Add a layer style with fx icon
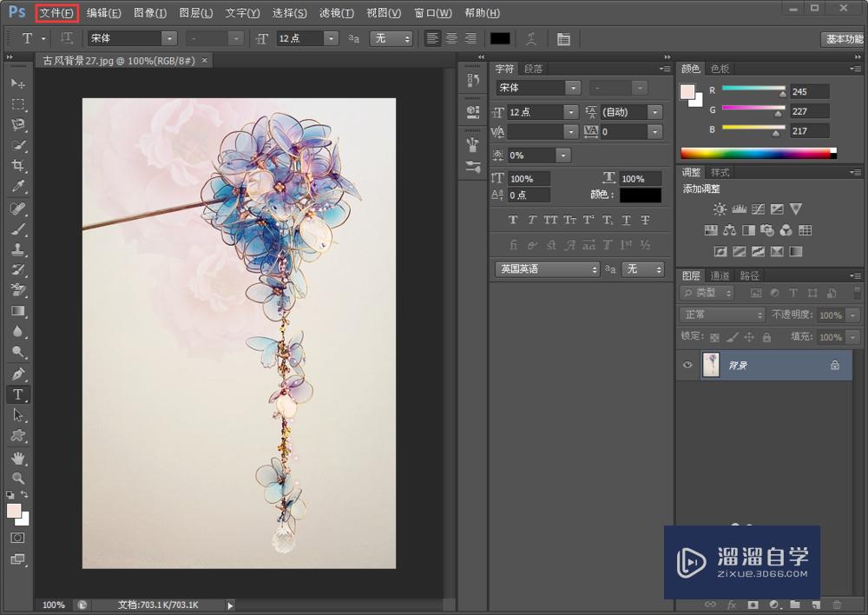The image size is (868, 615). point(732,604)
